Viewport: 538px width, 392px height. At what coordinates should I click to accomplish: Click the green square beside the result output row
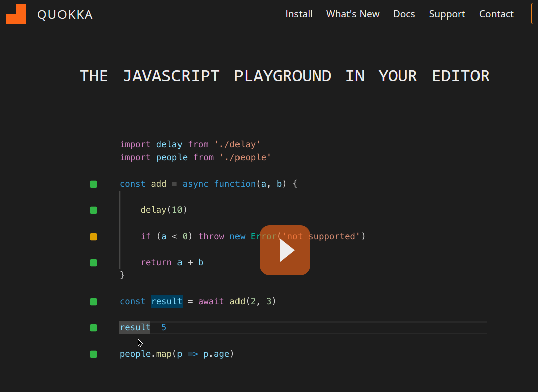tap(93, 327)
